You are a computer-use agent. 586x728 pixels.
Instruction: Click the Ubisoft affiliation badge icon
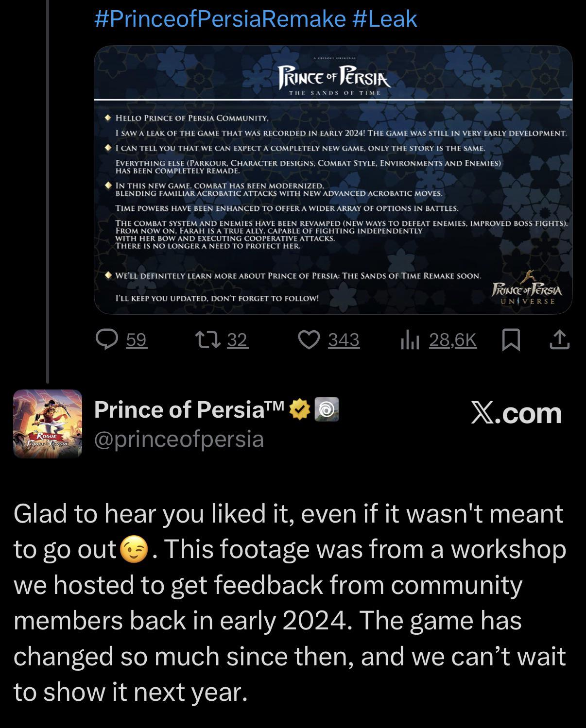point(327,409)
